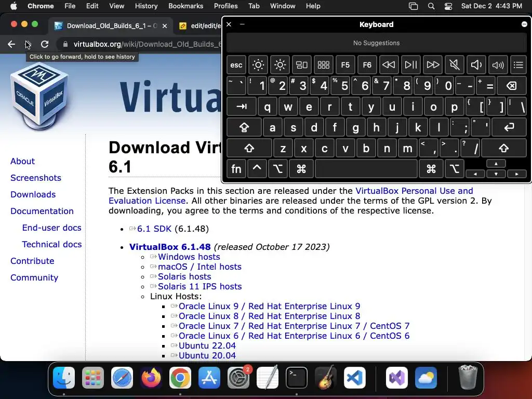Open the Window menu
The width and height of the screenshot is (532, 399).
coord(283,6)
